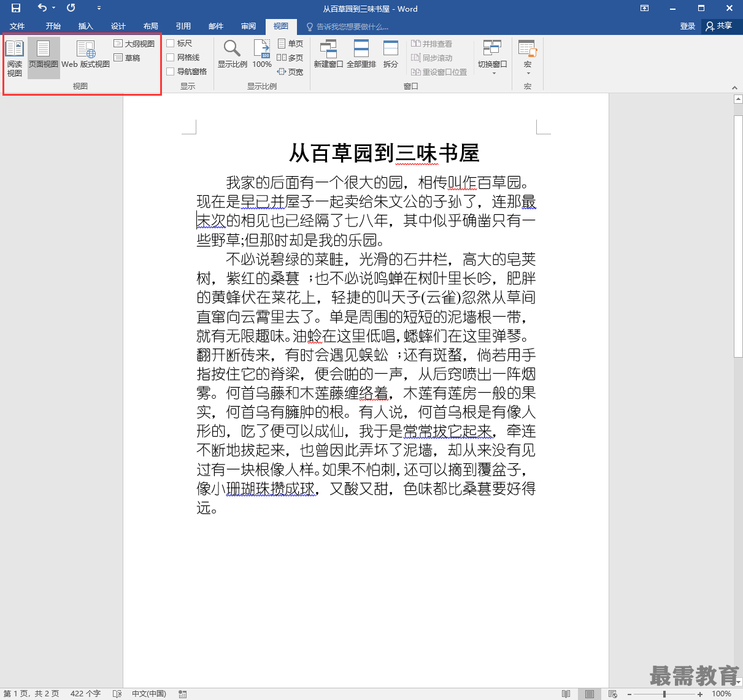Open a 新建窗口 new window
The height and width of the screenshot is (700, 743).
329,55
